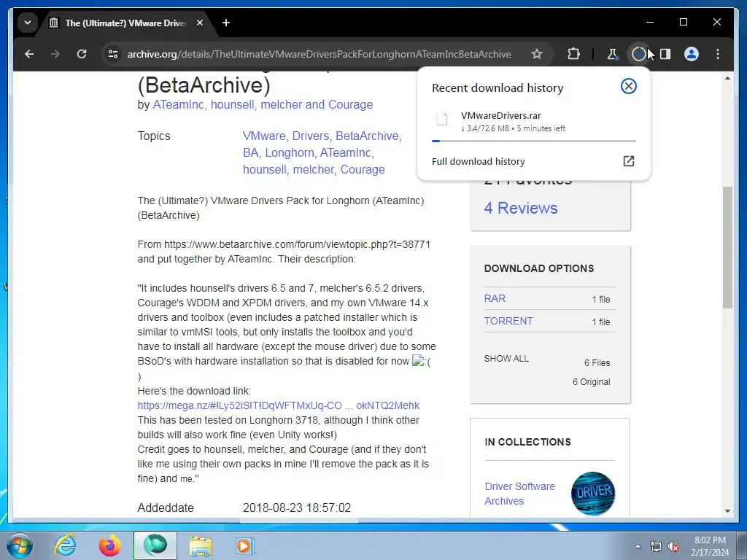Click the page vertical scrollbar thumb
747x560 pixels.
[x=727, y=248]
